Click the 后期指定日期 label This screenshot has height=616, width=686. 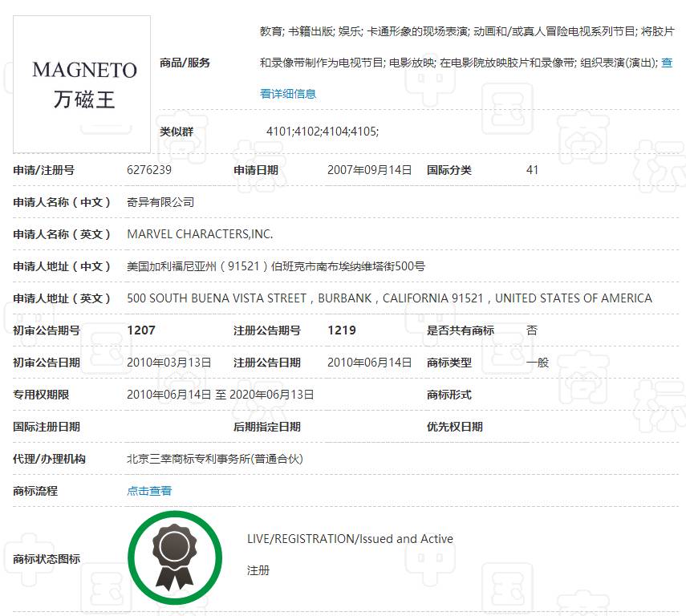coord(267,427)
